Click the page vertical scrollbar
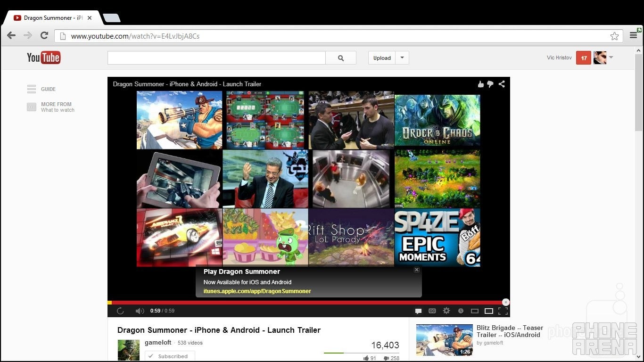644x362 pixels. 639,93
